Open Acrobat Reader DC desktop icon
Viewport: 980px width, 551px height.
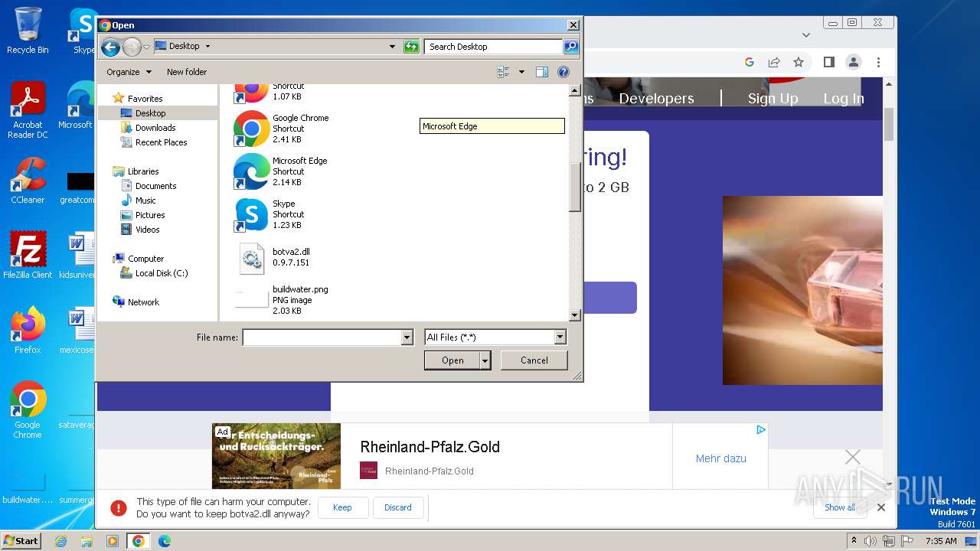coord(28,109)
